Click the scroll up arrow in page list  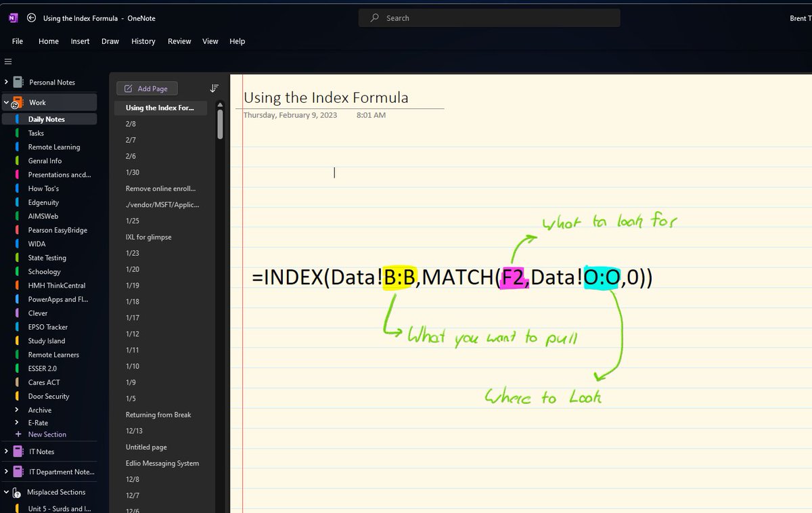(220, 105)
